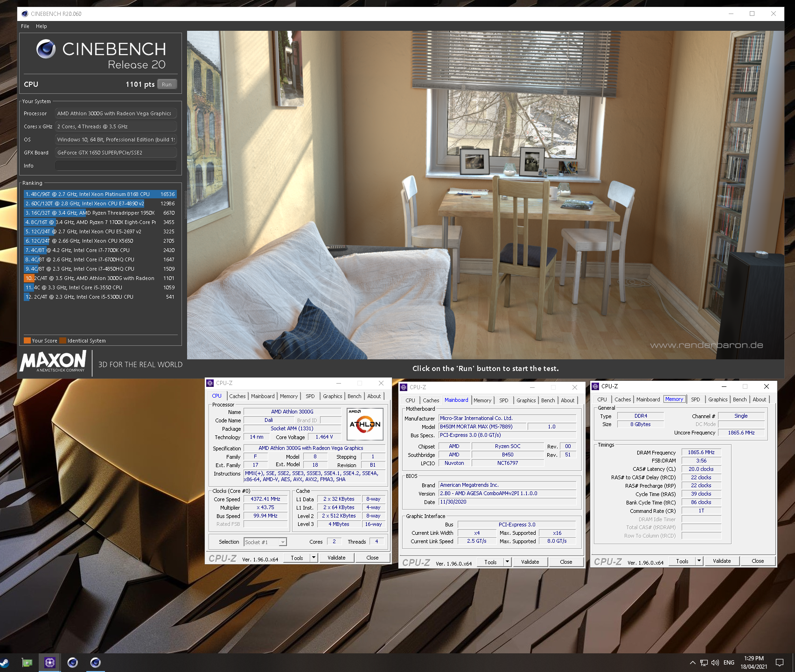Click Close in Memory CPU-Z window
Image resolution: width=795 pixels, height=672 pixels.
point(758,561)
